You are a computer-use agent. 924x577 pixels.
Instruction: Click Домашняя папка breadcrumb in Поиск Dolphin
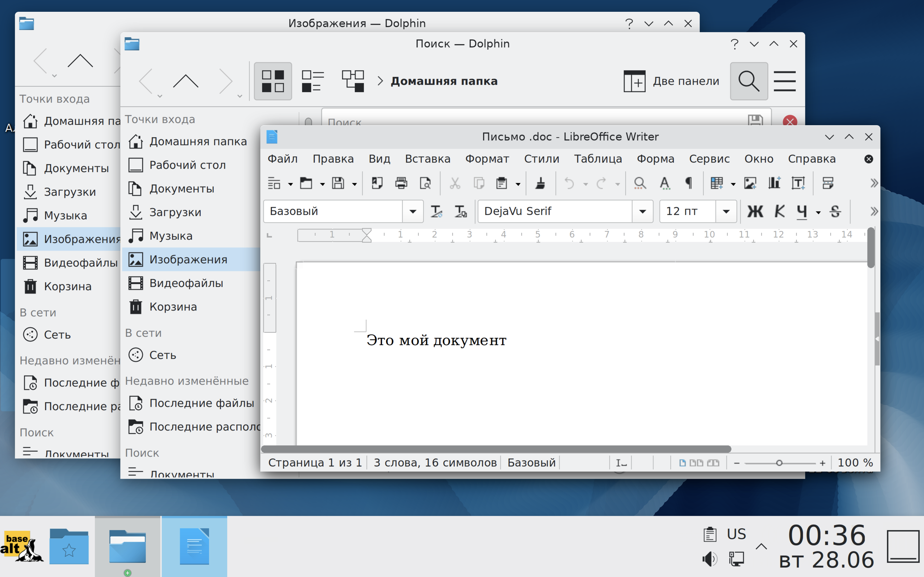click(x=444, y=81)
